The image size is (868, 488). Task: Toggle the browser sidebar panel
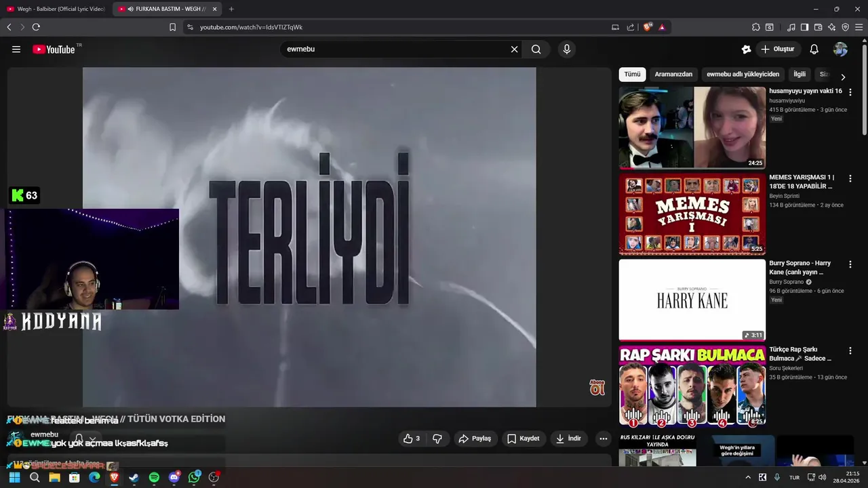804,27
